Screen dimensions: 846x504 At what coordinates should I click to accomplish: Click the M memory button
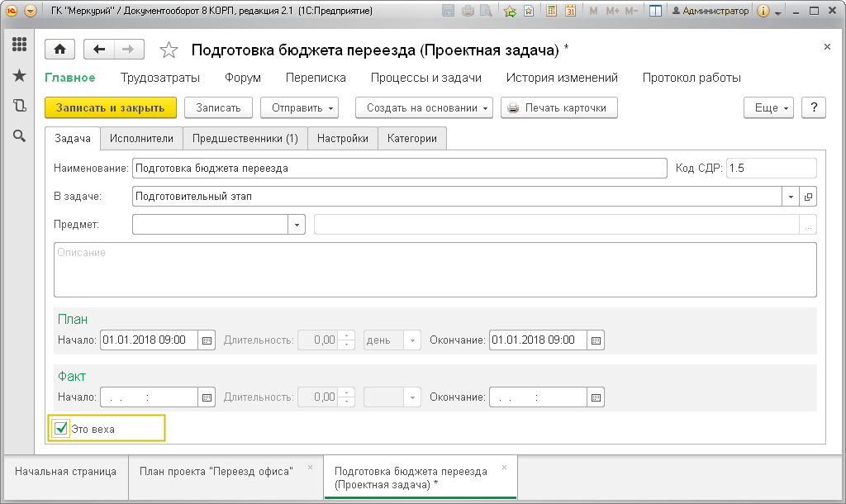pos(593,11)
